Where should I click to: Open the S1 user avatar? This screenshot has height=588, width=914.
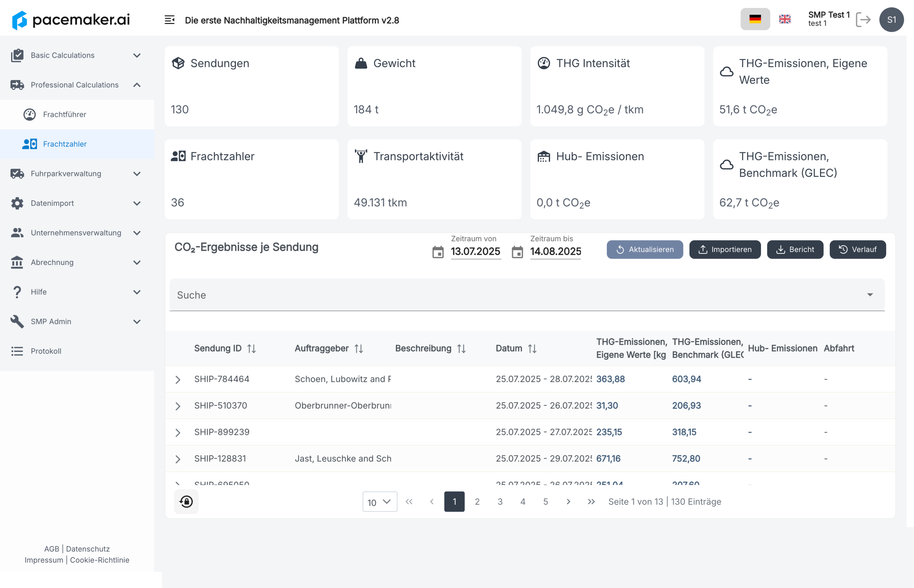tap(891, 19)
